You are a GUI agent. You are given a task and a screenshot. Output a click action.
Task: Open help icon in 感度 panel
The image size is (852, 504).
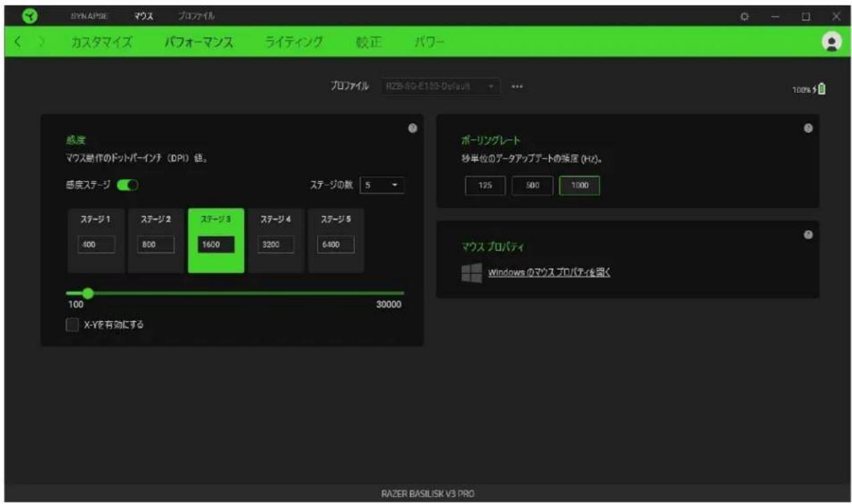413,128
